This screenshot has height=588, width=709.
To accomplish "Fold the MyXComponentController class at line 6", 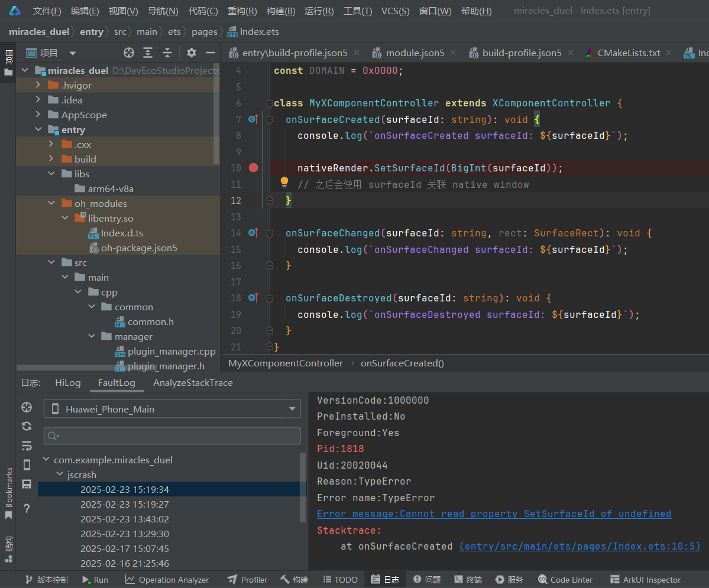I will coord(270,103).
